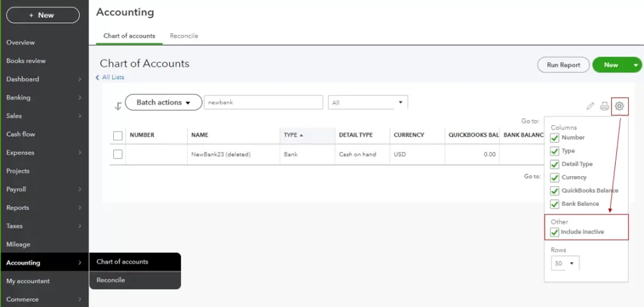Click the + New sidebar button
Image resolution: width=644 pixels, height=307 pixels.
(x=43, y=15)
